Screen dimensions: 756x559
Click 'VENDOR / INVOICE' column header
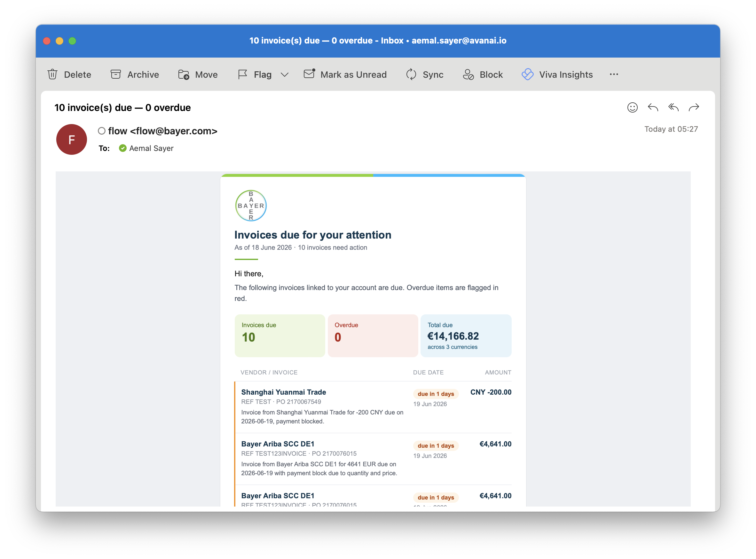tap(269, 372)
